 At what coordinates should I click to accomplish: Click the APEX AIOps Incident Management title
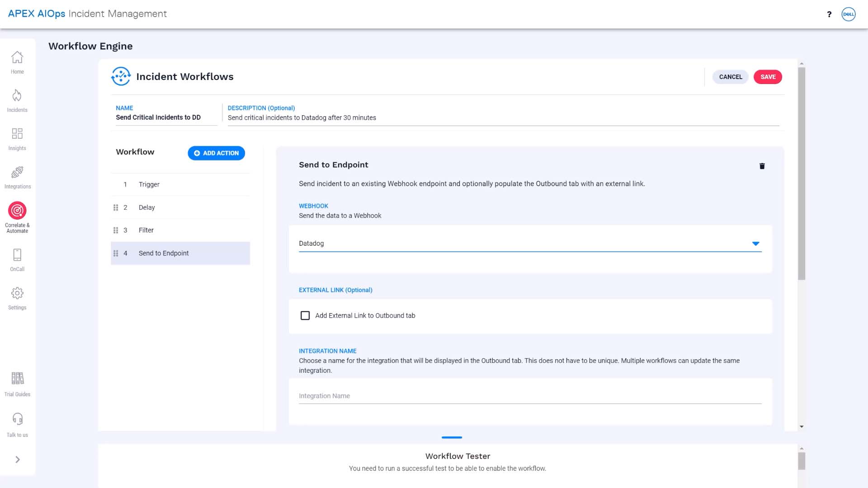click(x=87, y=14)
